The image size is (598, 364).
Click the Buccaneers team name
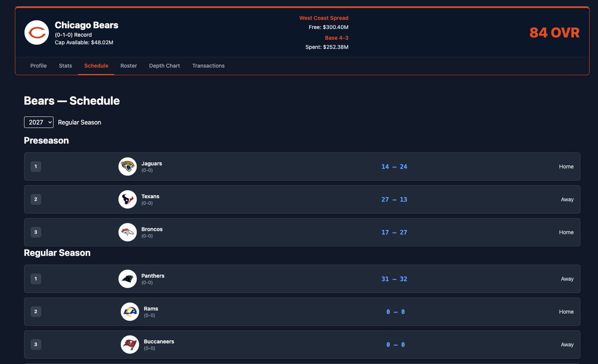[159, 342]
